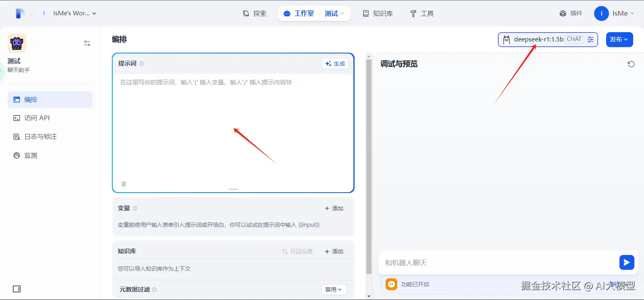Click the 变量 help question icon
The width and height of the screenshot is (644, 300).
pyautogui.click(x=135, y=208)
